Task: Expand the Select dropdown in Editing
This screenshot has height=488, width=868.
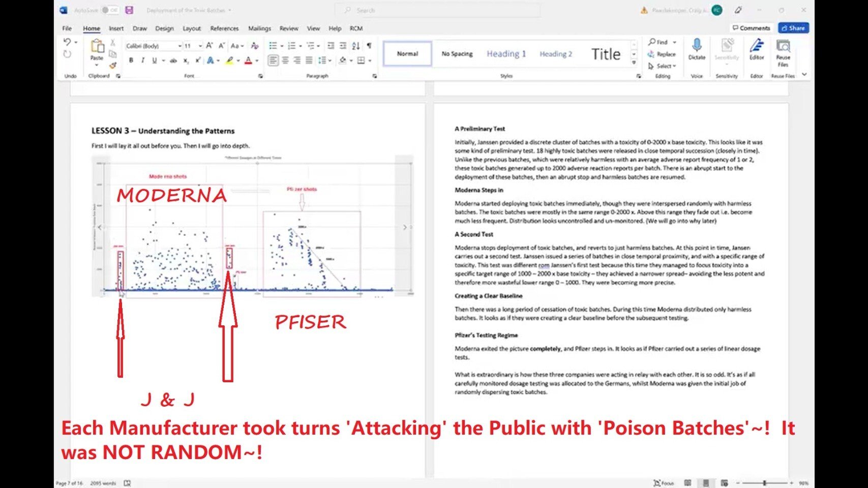Action: 663,66
